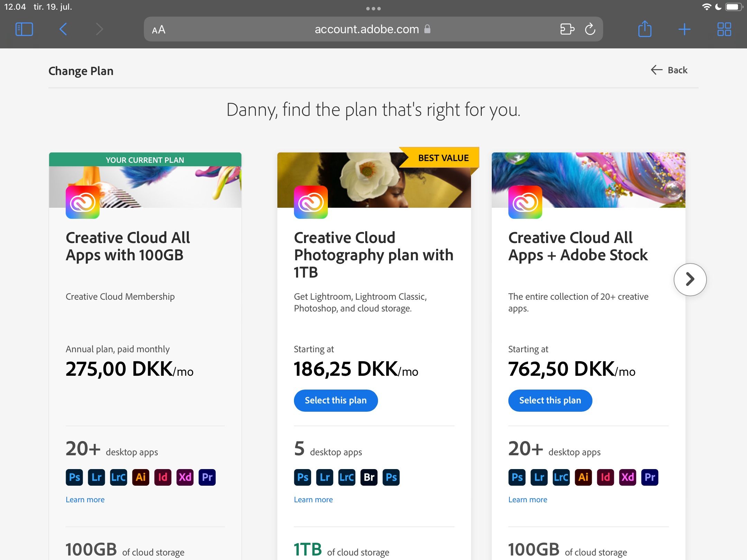This screenshot has height=560, width=747.
Task: Tap the Lightroom Classic icon in current plan
Action: click(119, 477)
